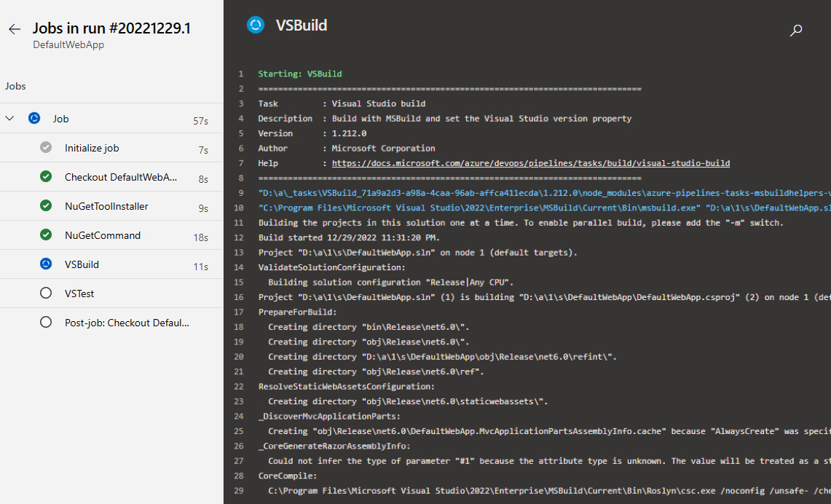Click the msbuild.exe command line on log line 10

click(x=544, y=208)
